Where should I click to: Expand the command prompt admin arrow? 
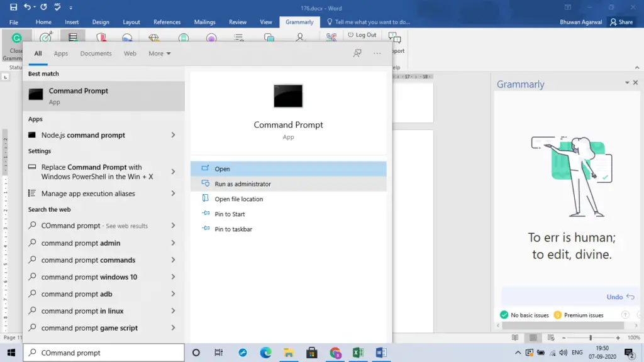tap(173, 243)
